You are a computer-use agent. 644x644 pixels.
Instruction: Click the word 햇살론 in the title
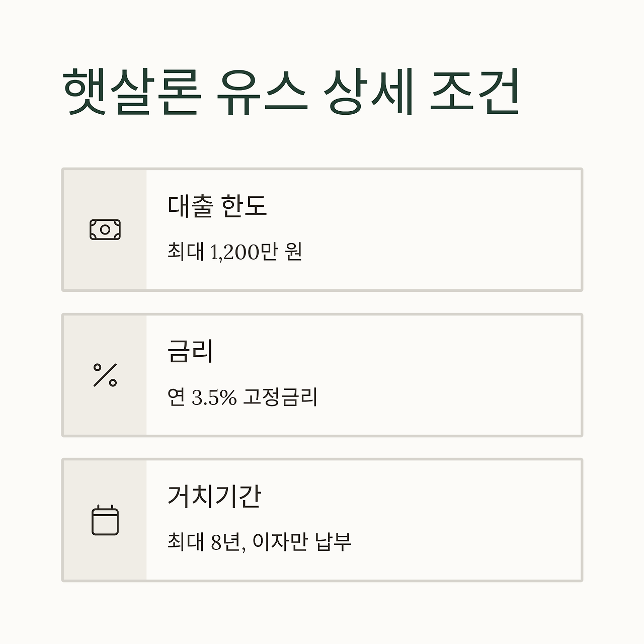(x=132, y=93)
